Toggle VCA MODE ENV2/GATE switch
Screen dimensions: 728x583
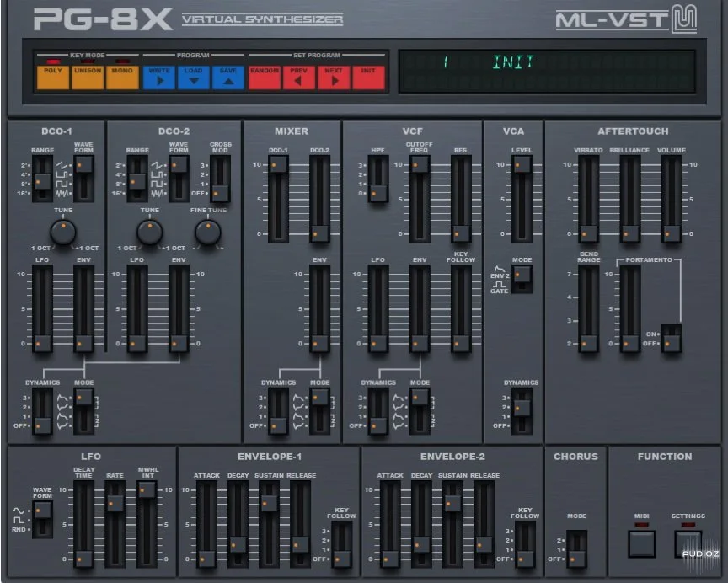pos(522,279)
